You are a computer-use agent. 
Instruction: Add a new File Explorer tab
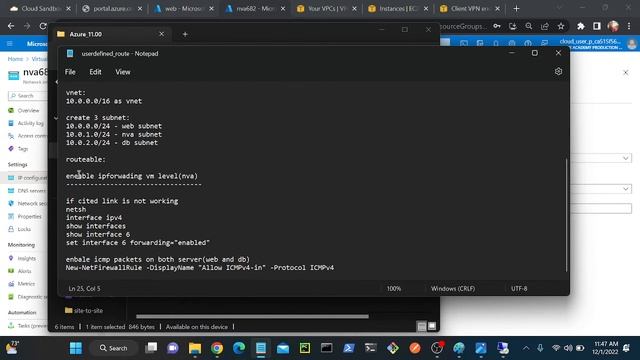pyautogui.click(x=185, y=34)
